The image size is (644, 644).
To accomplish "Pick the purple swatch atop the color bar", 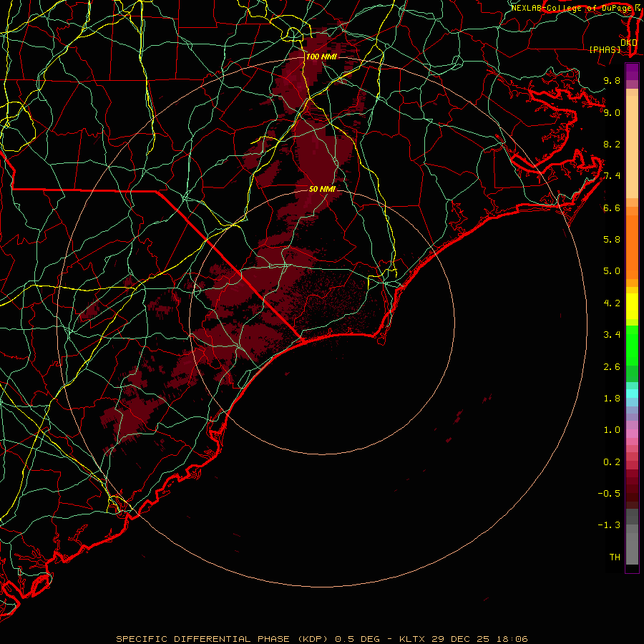I will click(632, 72).
